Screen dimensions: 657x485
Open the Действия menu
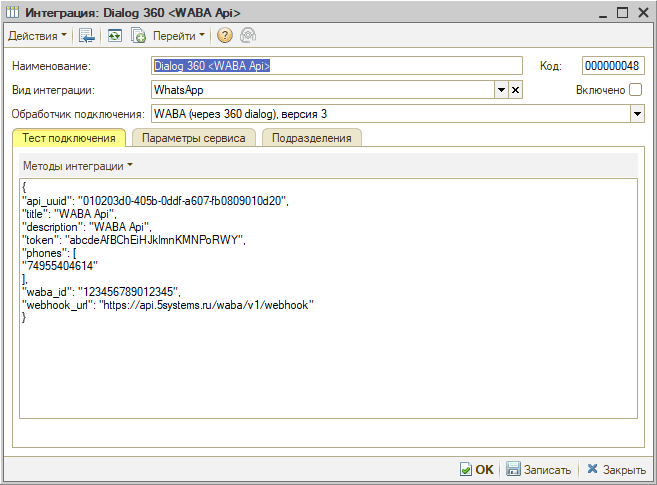38,36
